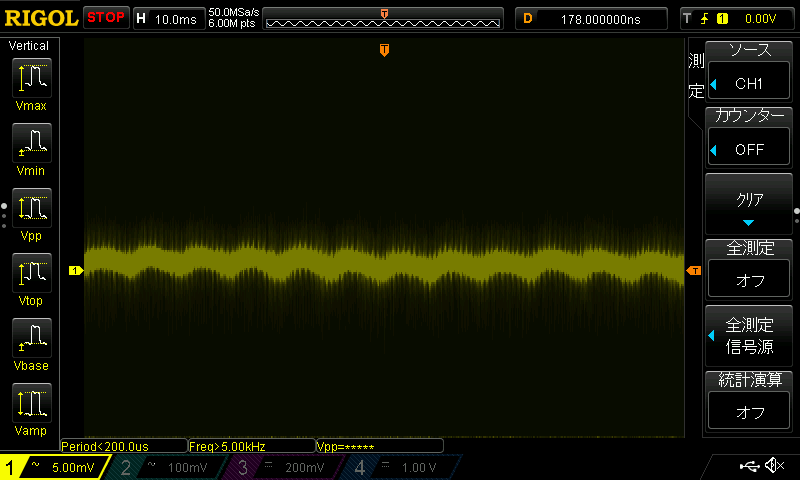Open the 全測定信号源 source selector
This screenshot has width=800, height=480.
[x=748, y=336]
